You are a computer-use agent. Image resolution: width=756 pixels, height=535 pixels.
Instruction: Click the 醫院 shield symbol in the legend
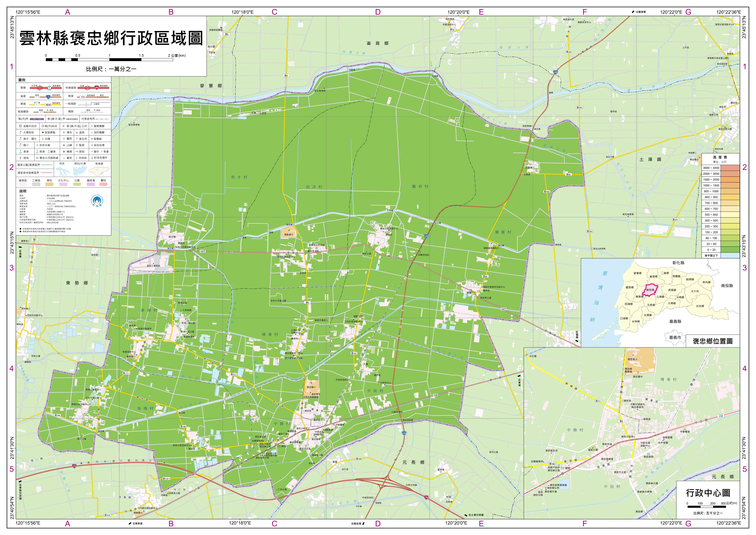[64, 139]
